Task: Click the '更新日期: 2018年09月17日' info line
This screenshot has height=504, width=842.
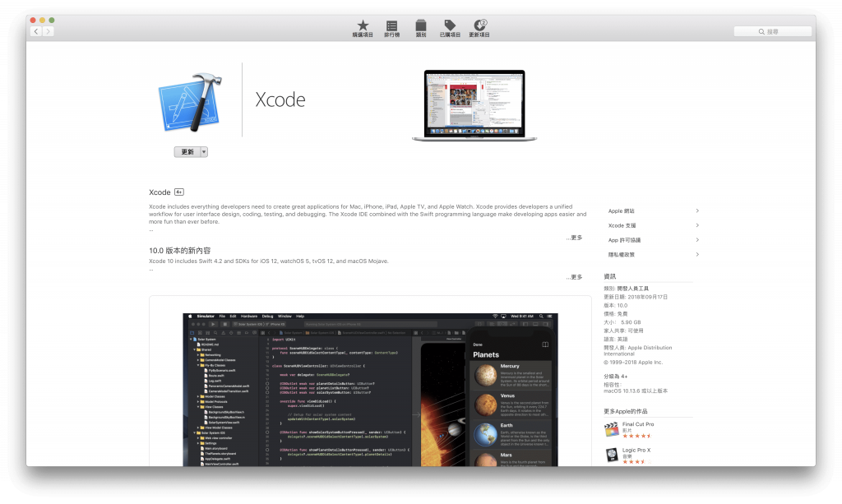Action: 636,297
